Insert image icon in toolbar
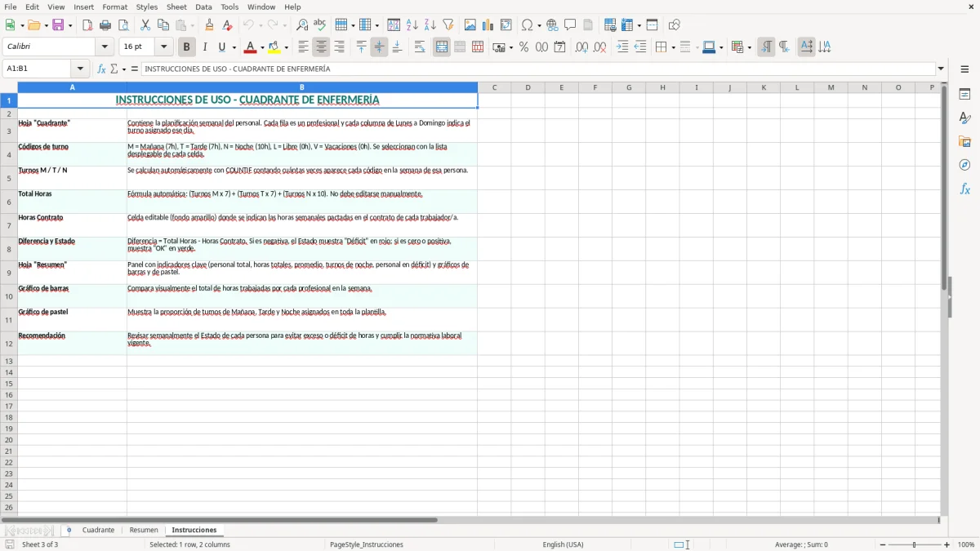The width and height of the screenshot is (980, 551). (470, 25)
